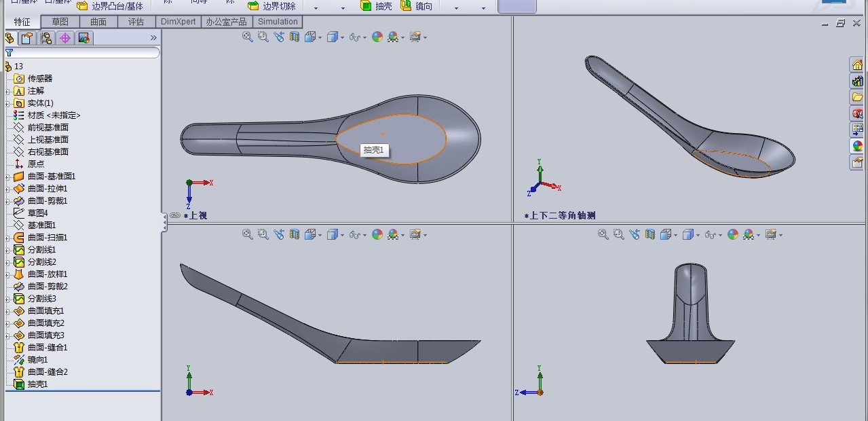Switch to the 特征 features tab
This screenshot has width=868, height=421.
tap(22, 22)
